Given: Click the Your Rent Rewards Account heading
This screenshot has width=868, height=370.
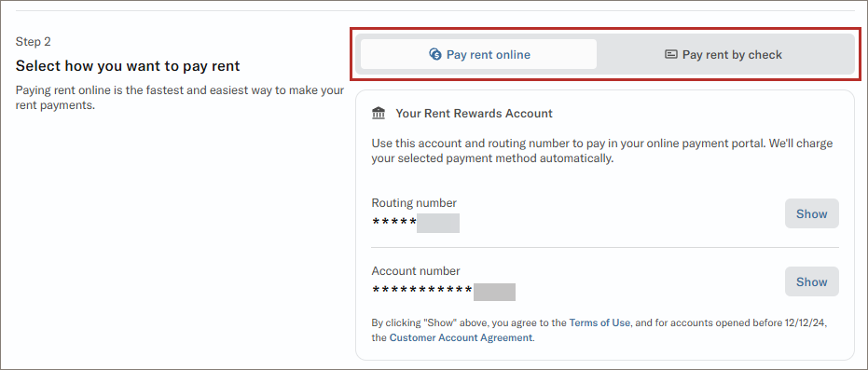Looking at the screenshot, I should 474,114.
